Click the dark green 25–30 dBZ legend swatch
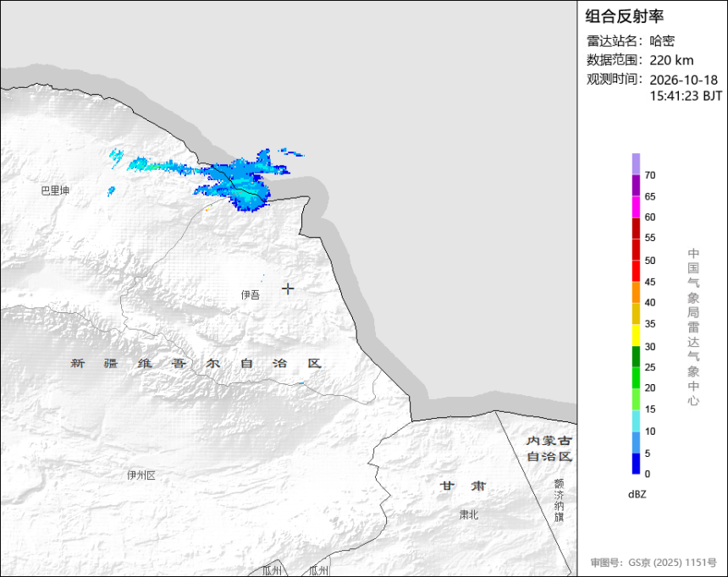 (x=636, y=356)
